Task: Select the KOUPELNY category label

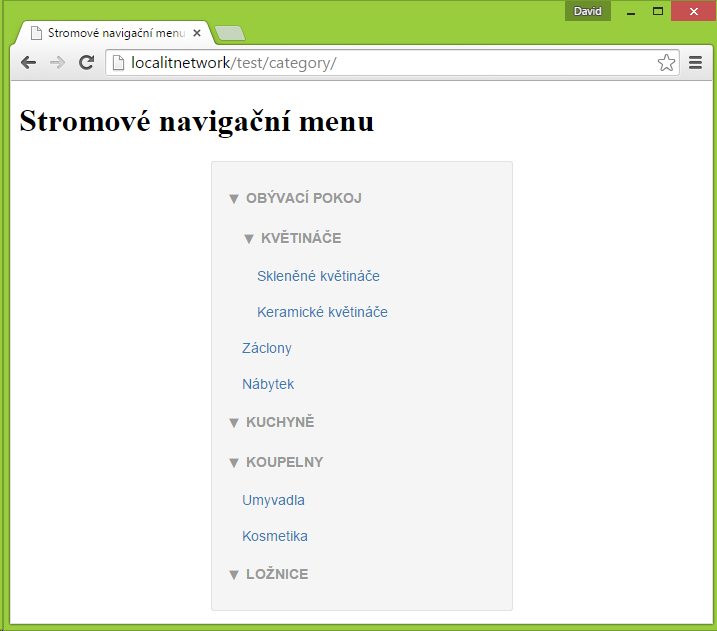Action: 284,462
